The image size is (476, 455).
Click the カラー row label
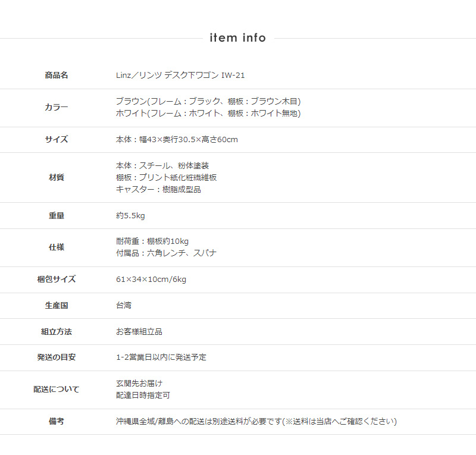(x=57, y=108)
